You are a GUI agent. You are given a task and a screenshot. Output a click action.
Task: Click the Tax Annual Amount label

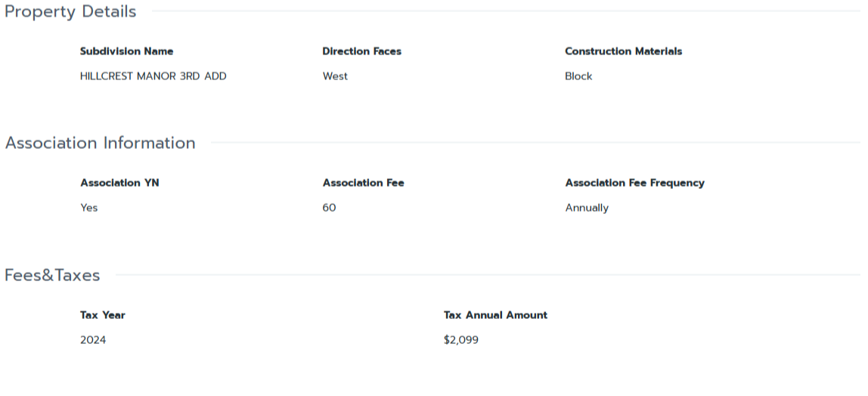tap(495, 315)
